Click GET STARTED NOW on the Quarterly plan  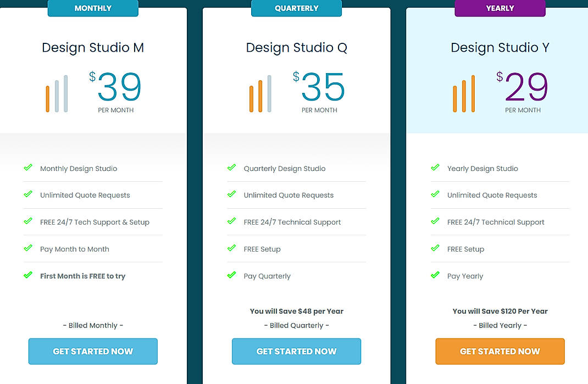(296, 351)
